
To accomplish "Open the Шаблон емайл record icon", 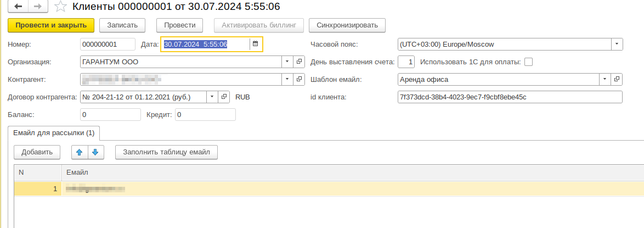I will [617, 80].
